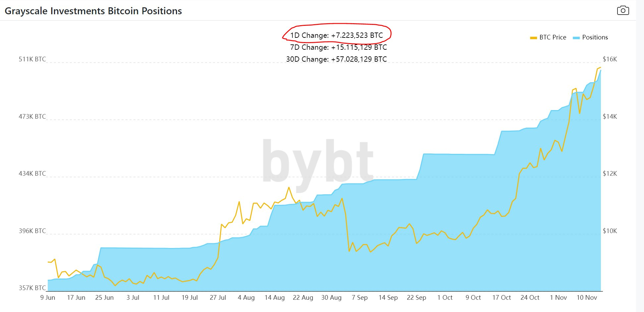
Task: Click the 24 Oct date label
Action: [x=530, y=297]
